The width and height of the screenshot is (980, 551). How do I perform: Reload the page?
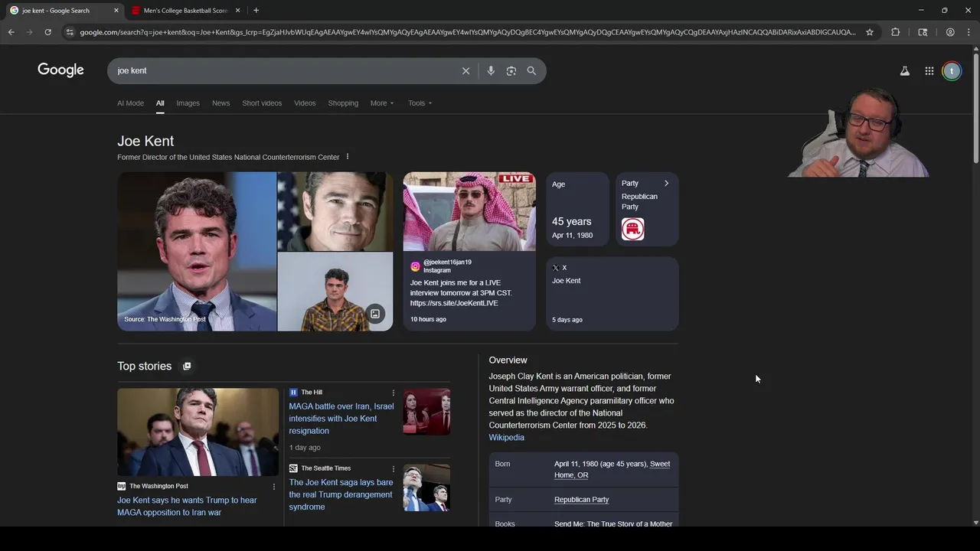(x=47, y=32)
